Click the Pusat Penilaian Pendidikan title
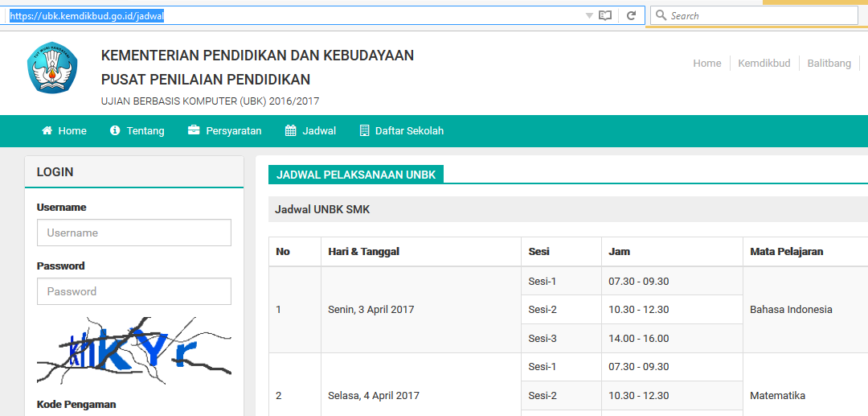 pos(206,80)
